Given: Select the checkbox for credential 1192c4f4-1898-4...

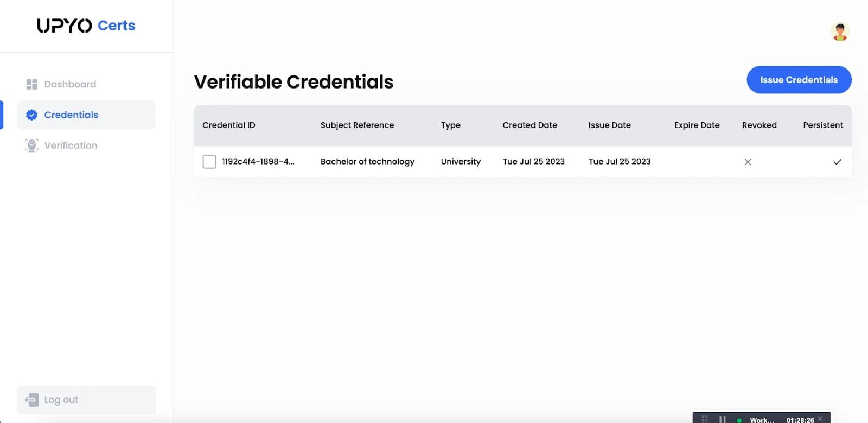Looking at the screenshot, I should pyautogui.click(x=209, y=162).
